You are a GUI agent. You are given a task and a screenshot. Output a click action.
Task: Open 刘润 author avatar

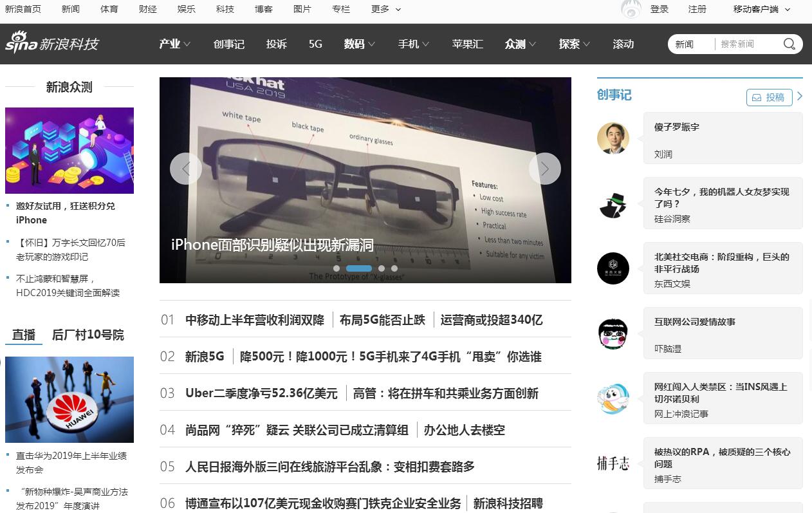point(613,138)
